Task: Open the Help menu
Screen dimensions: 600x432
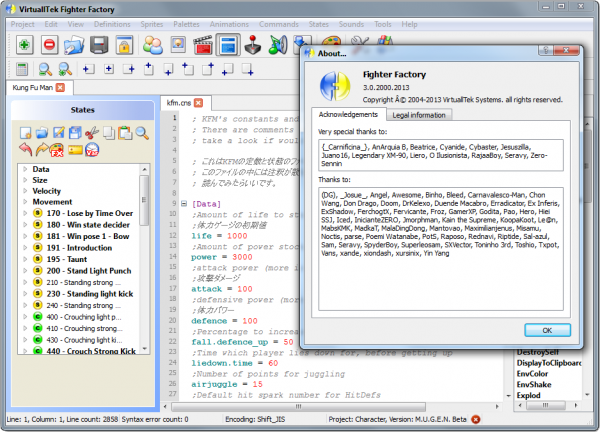Action: pyautogui.click(x=409, y=24)
